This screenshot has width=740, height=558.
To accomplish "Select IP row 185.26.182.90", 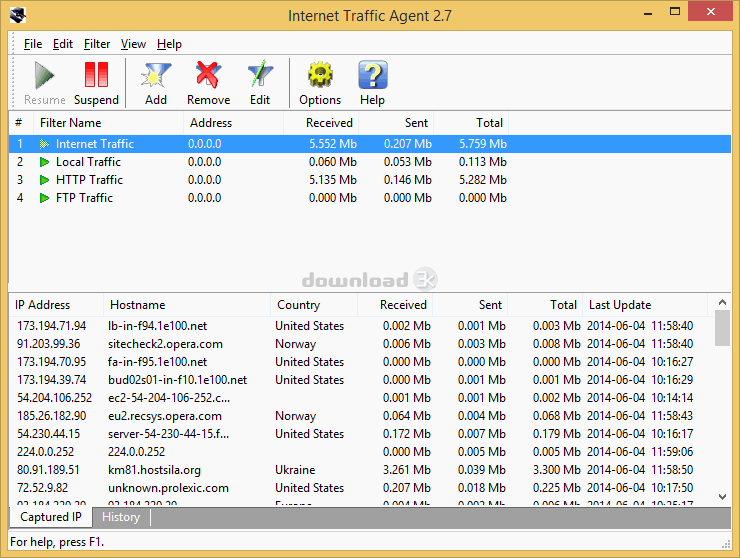I will pyautogui.click(x=362, y=416).
